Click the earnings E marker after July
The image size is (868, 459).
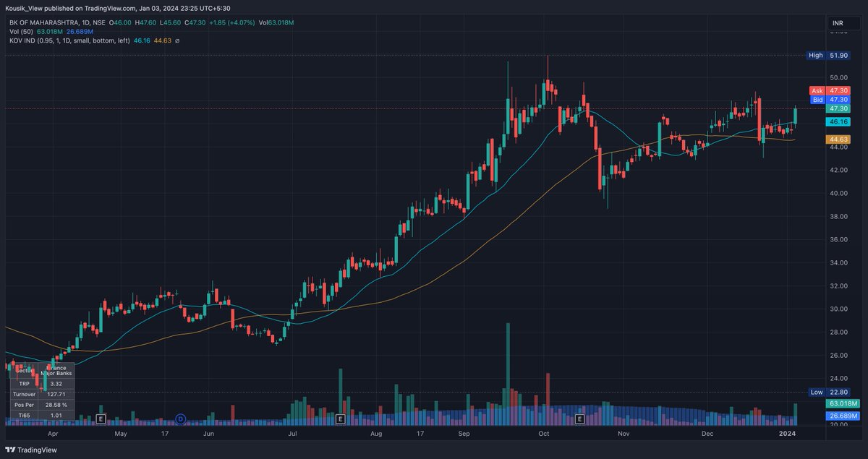(x=339, y=419)
